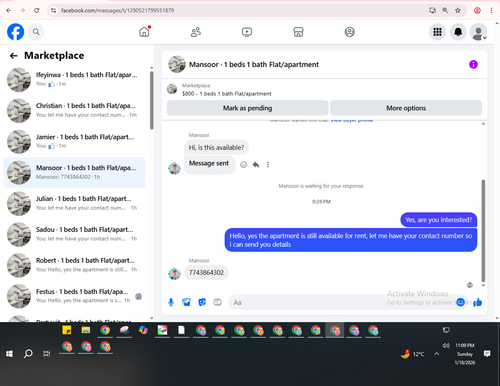Attach a photo with the image icon

[186, 302]
